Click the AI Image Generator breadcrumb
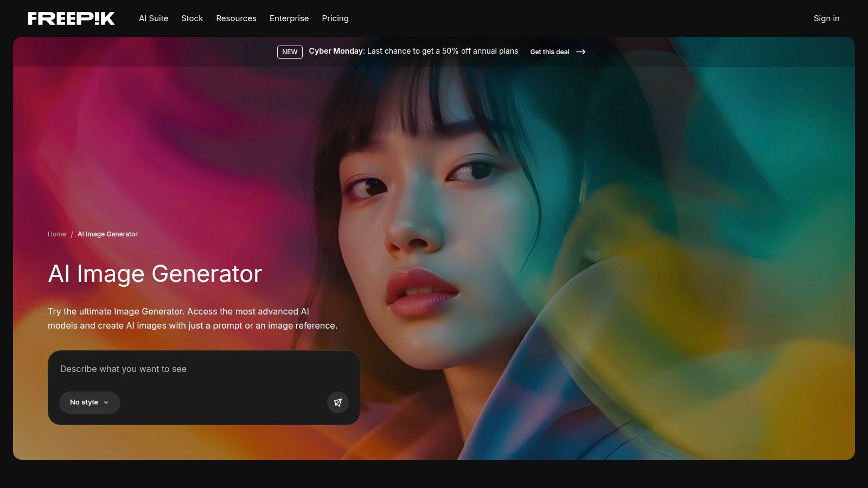This screenshot has height=488, width=868. coord(107,234)
